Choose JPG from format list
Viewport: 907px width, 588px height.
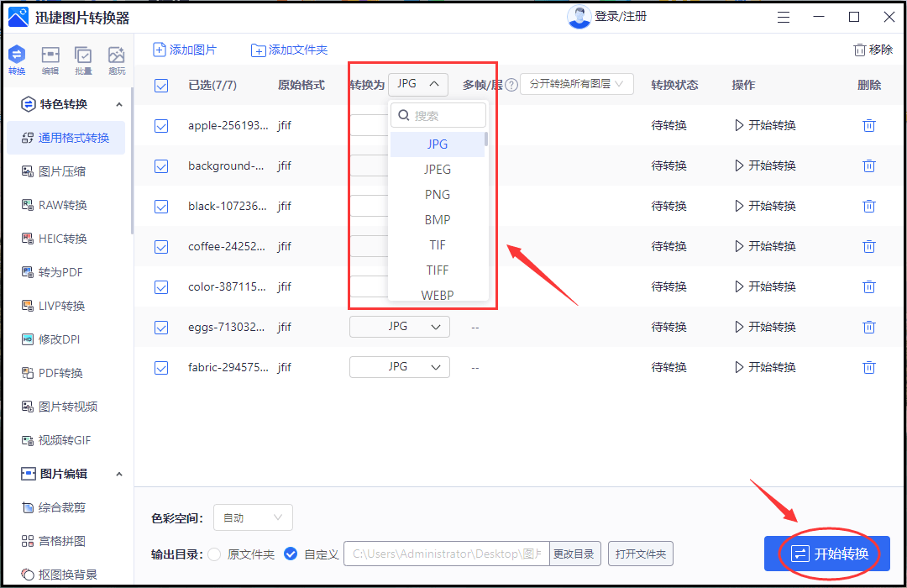pyautogui.click(x=438, y=144)
